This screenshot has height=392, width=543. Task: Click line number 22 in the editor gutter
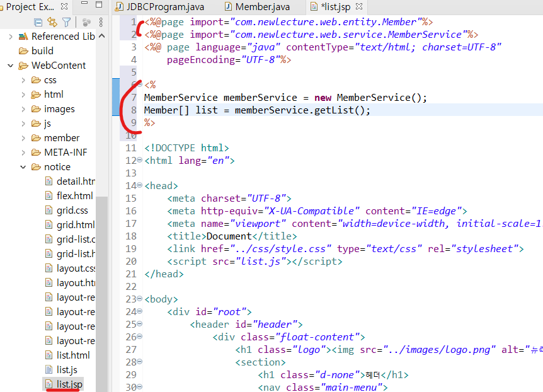(x=131, y=287)
